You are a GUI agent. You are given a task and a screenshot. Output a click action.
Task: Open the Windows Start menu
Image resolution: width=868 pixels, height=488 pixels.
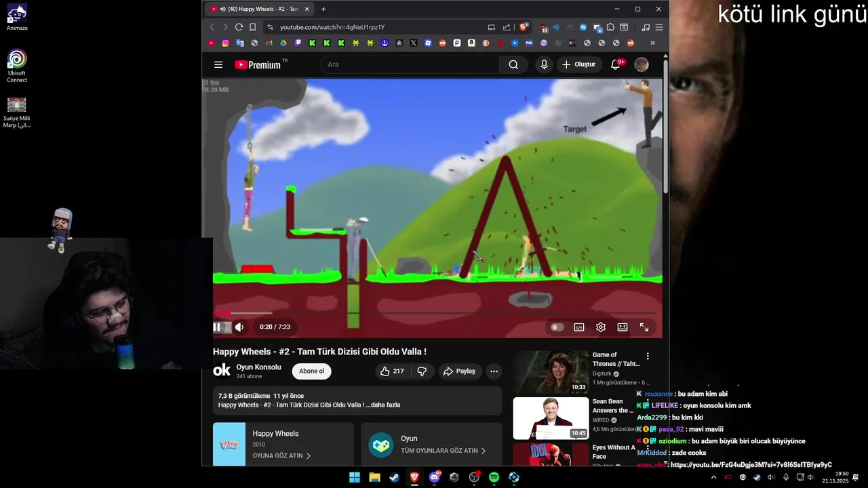(355, 477)
